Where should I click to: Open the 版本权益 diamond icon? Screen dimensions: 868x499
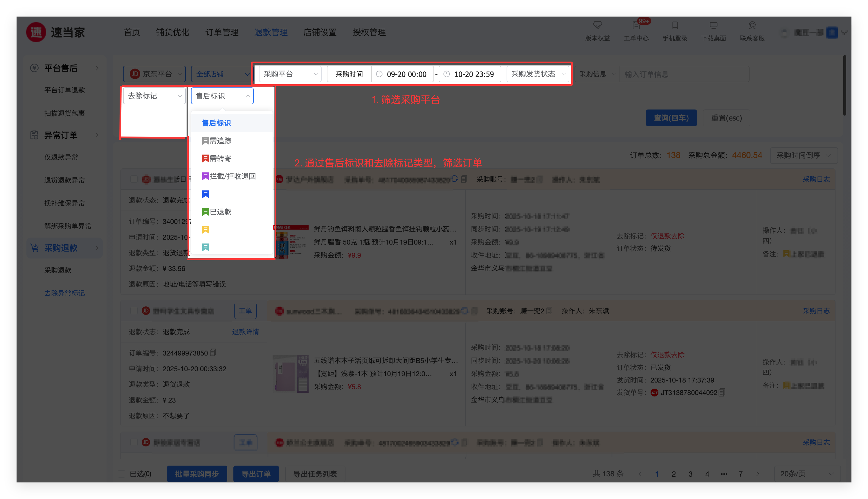(x=597, y=26)
